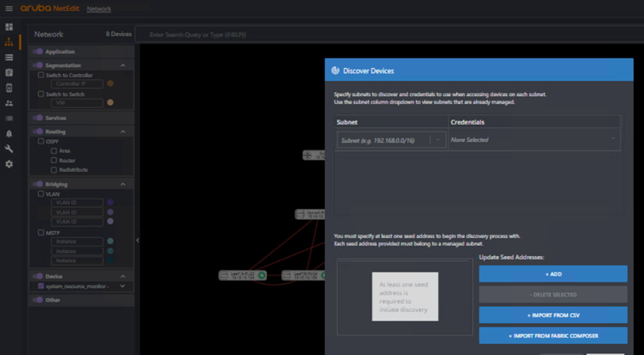Enable the VLAN checkbox
The width and height of the screenshot is (644, 355).
pyautogui.click(x=41, y=193)
